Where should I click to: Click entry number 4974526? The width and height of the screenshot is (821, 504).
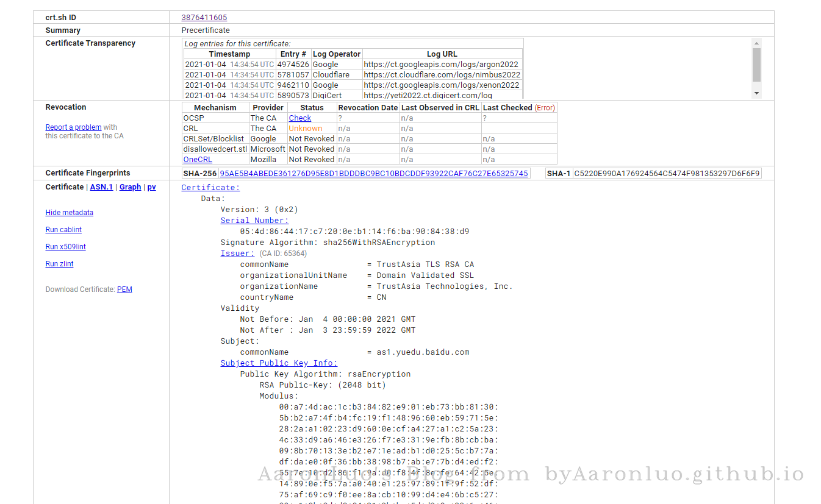pos(293,65)
